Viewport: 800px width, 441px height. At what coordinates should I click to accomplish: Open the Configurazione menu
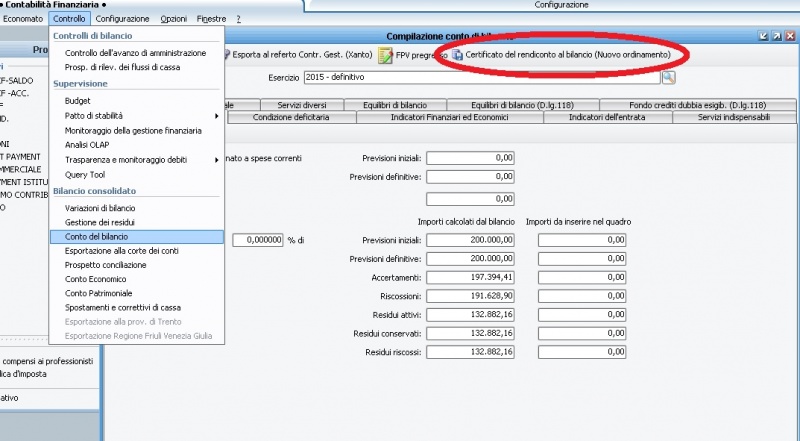124,19
